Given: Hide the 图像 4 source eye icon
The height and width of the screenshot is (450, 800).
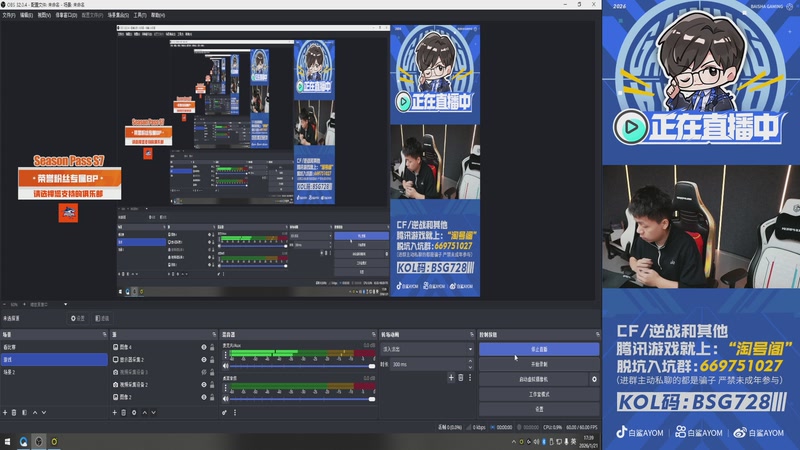Looking at the screenshot, I should point(204,347).
